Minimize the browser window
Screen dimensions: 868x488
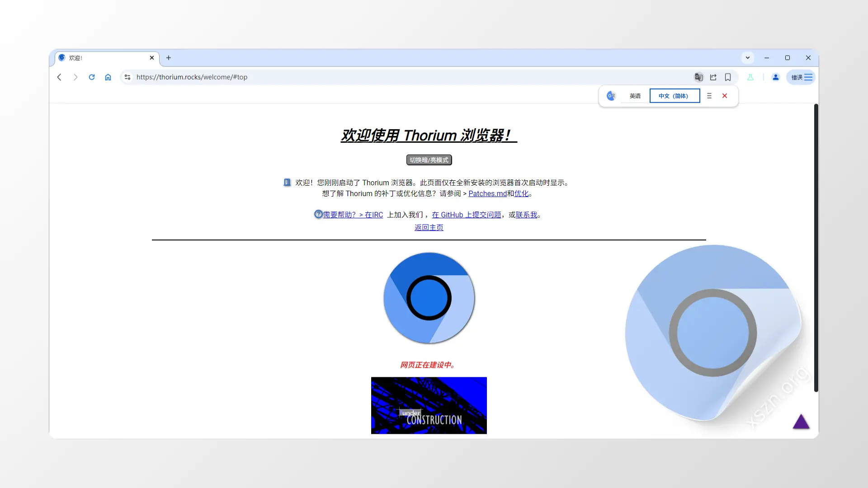767,58
